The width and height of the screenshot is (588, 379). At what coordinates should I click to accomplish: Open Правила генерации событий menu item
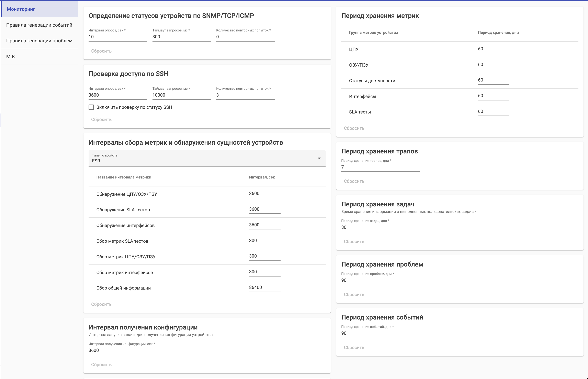pyautogui.click(x=39, y=25)
